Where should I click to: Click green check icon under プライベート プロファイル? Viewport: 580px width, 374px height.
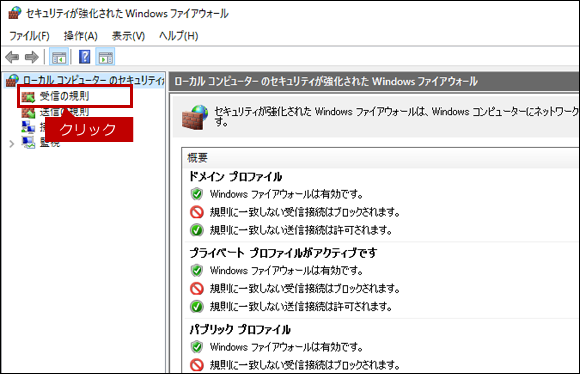(x=197, y=306)
